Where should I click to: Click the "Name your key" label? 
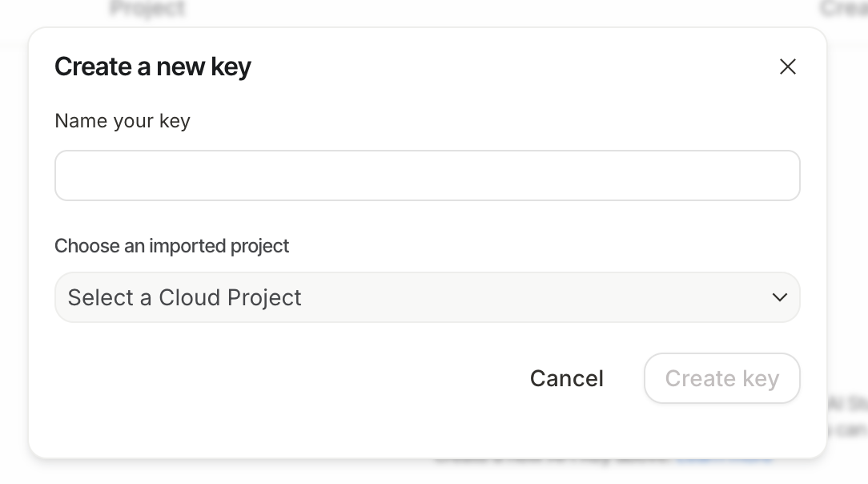tap(123, 121)
